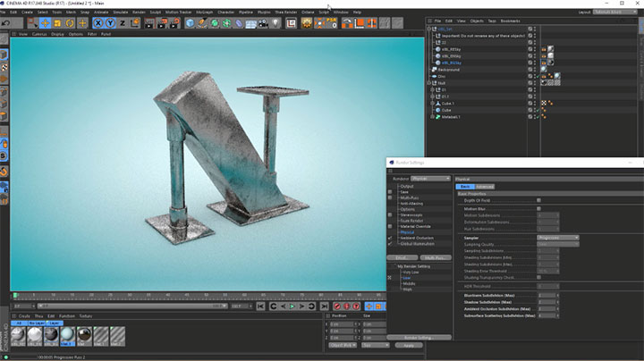Open the Renderer dropdown

pyautogui.click(x=430, y=179)
